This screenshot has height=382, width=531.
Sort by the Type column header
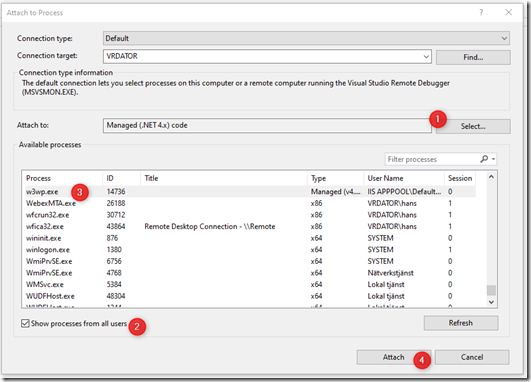coord(335,178)
